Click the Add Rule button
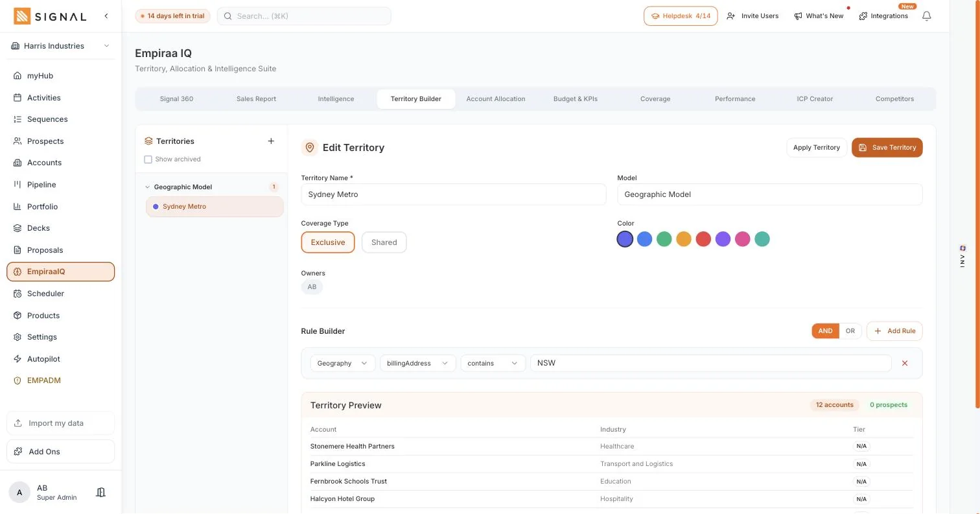This screenshot has height=514, width=980. 894,331
